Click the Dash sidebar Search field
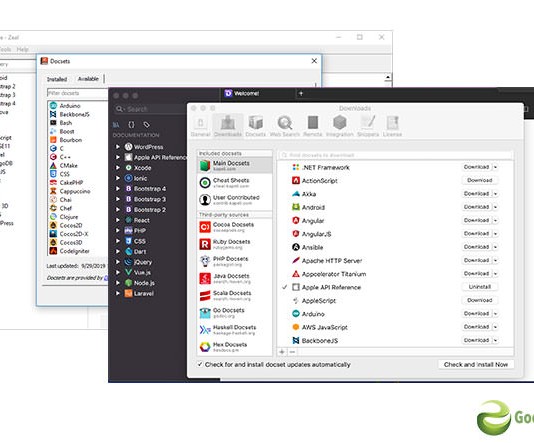Image resolution: width=534 pixels, height=443 pixels. pyautogui.click(x=150, y=109)
